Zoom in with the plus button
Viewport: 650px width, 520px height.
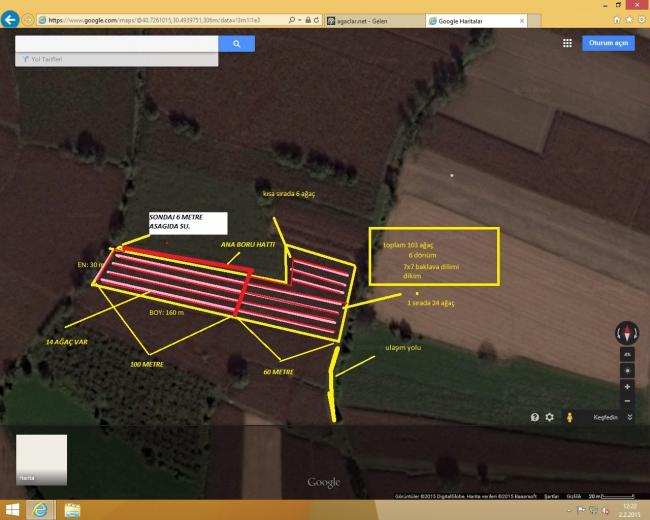pyautogui.click(x=627, y=386)
